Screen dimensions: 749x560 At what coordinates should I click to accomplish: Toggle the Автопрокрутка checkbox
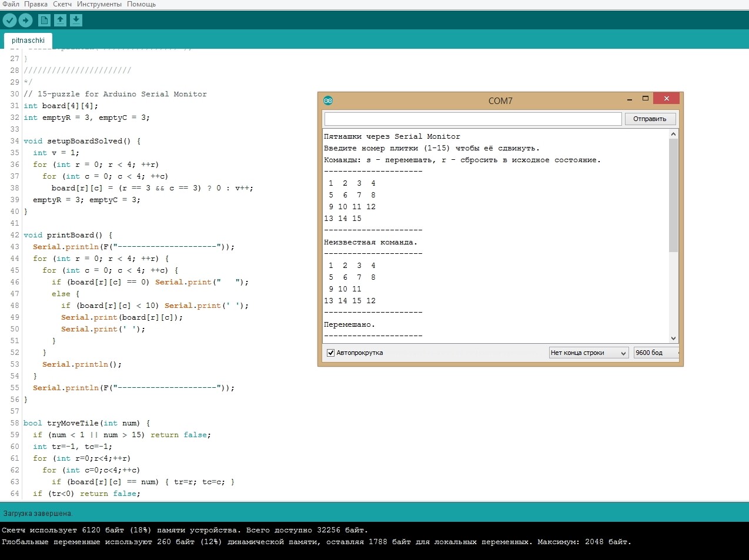click(330, 353)
